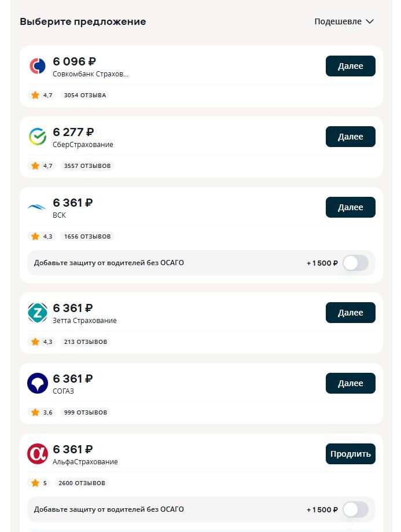Click Далее for the ВСК offer
The height and width of the screenshot is (532, 401).
(x=351, y=207)
